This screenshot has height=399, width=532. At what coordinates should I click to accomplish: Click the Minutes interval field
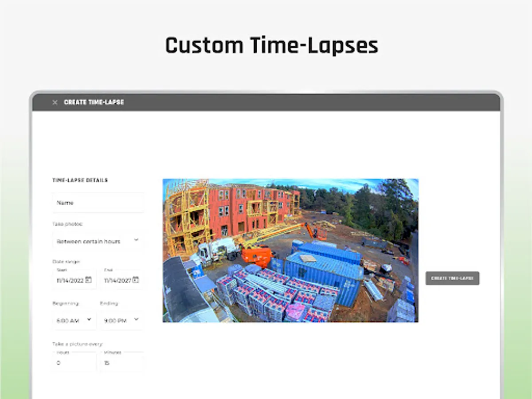[x=121, y=362]
